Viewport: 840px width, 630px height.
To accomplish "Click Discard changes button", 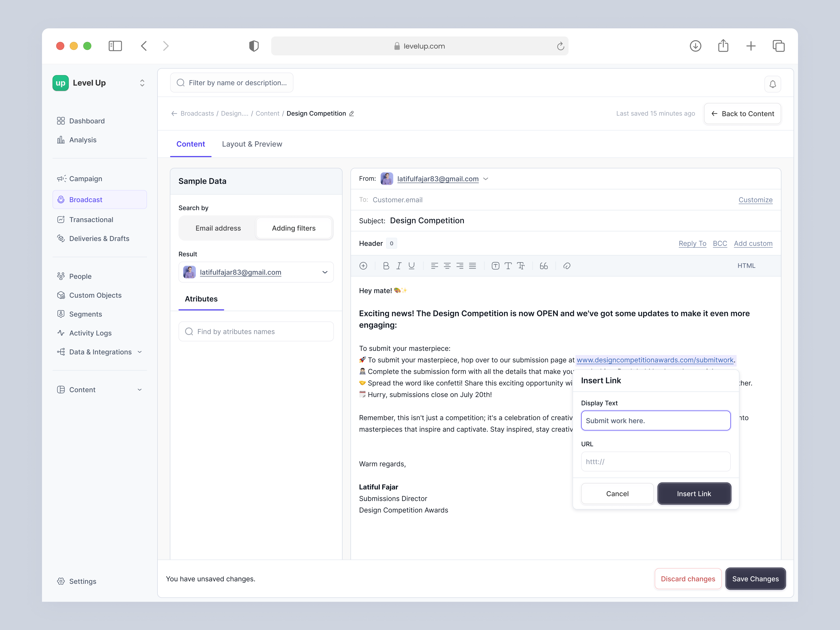I will [687, 578].
